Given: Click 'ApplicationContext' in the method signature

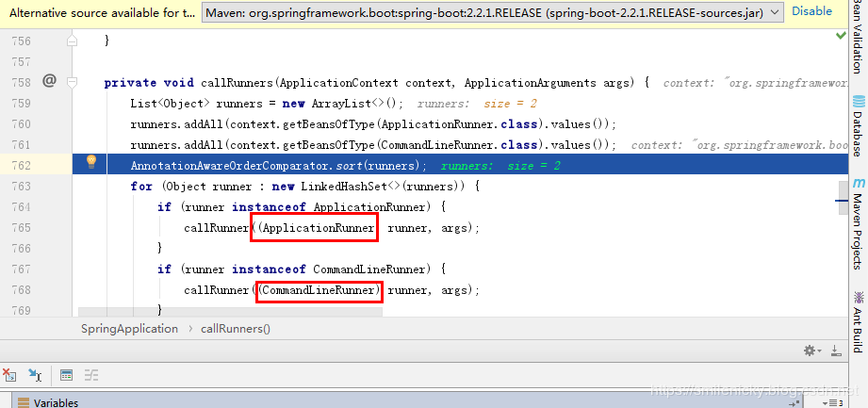Looking at the screenshot, I should click(338, 83).
